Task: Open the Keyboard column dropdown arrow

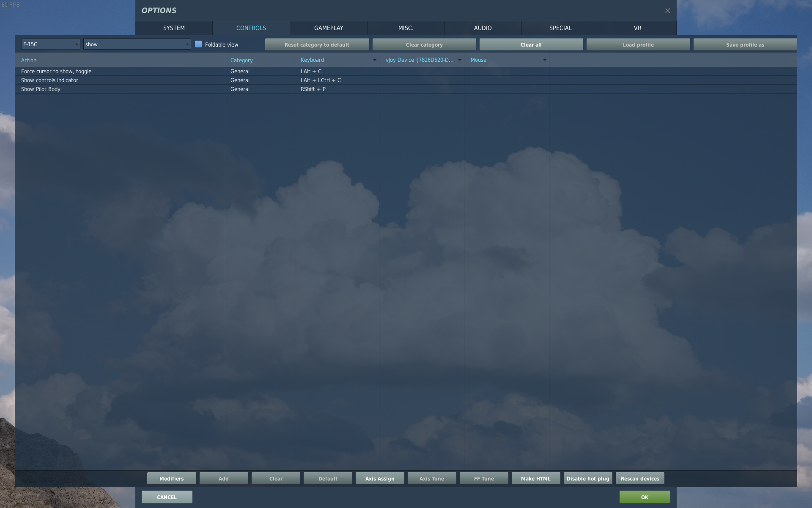Action: (x=375, y=60)
